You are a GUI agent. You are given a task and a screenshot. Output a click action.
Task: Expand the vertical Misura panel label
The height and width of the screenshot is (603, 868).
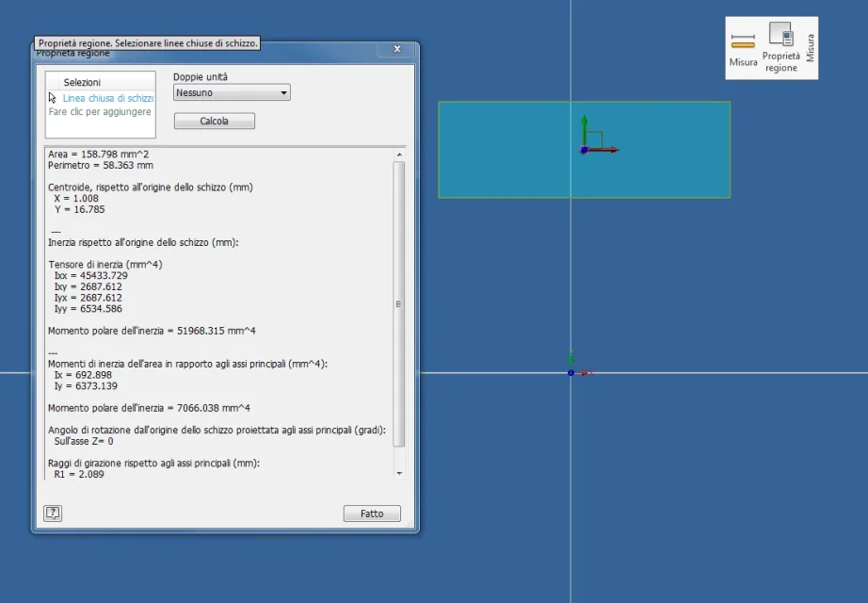coord(811,48)
